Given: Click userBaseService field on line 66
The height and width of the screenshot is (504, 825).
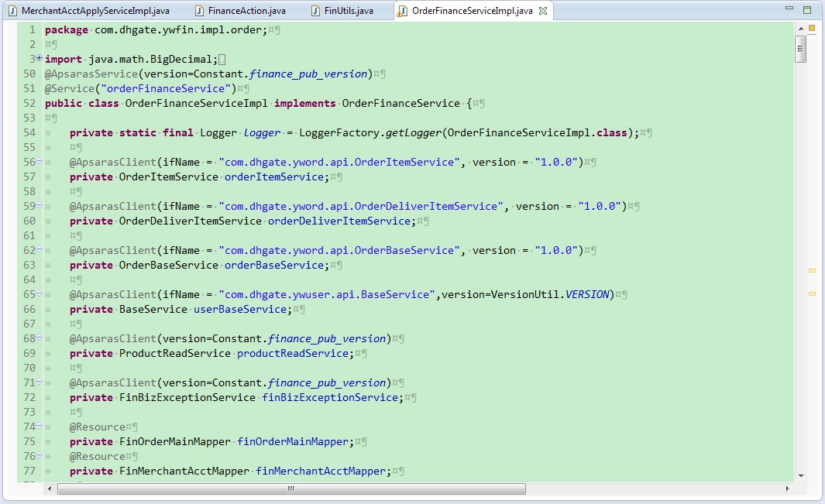Looking at the screenshot, I should click(240, 310).
